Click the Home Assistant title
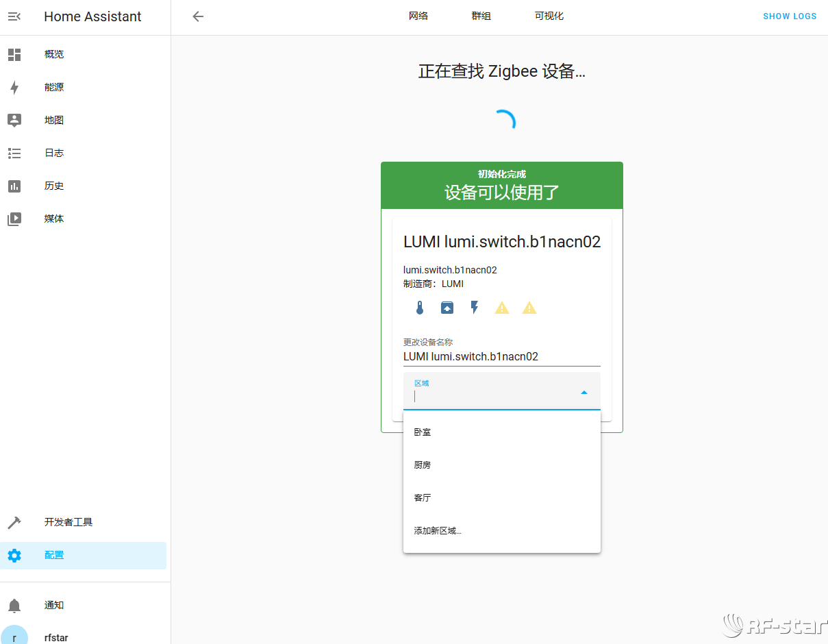 [x=92, y=17]
